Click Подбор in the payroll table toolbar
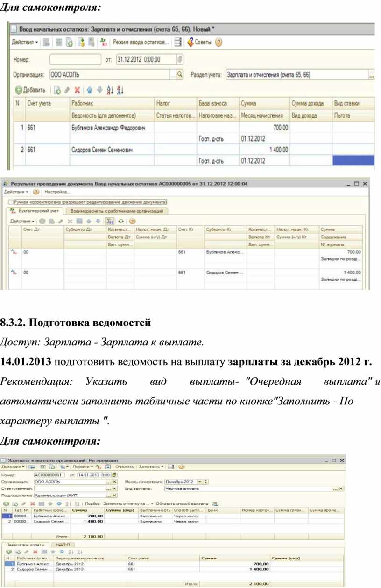 93,504
